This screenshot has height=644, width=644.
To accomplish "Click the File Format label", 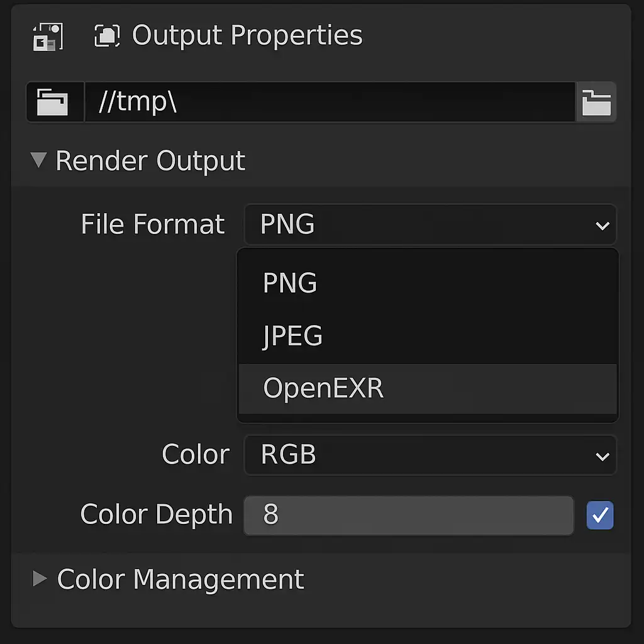I will 152,225.
